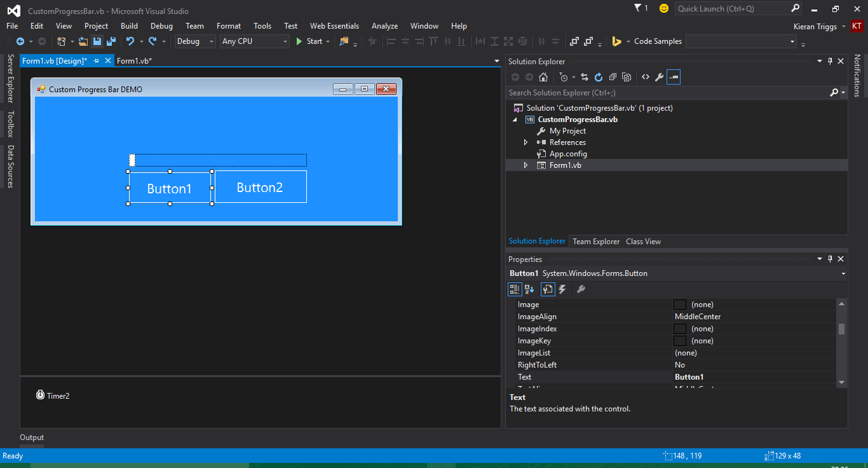Screen dimensions: 868x468
Task: Click the Show All Files icon
Action: click(x=627, y=77)
